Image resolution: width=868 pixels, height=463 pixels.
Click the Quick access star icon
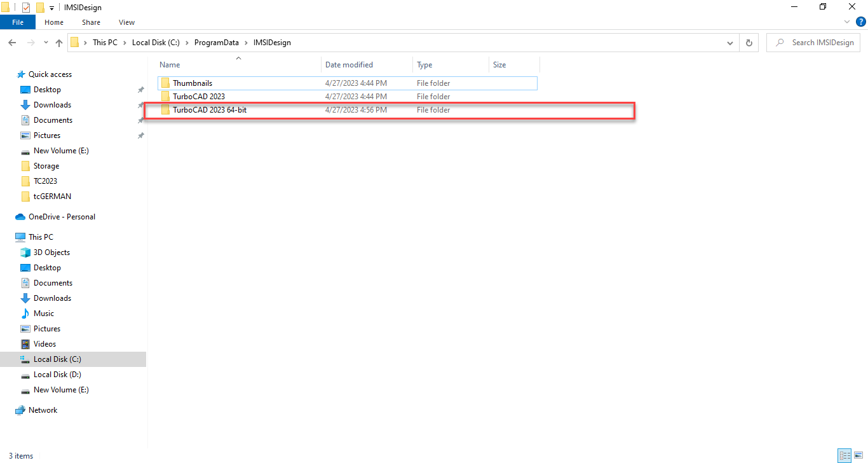21,74
